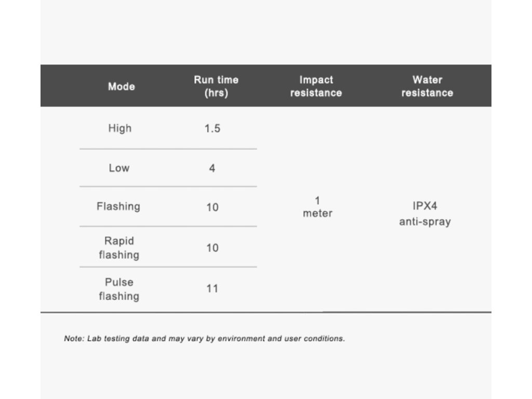The image size is (532, 399).
Task: Select the Flashing mode cell
Action: tap(118, 206)
